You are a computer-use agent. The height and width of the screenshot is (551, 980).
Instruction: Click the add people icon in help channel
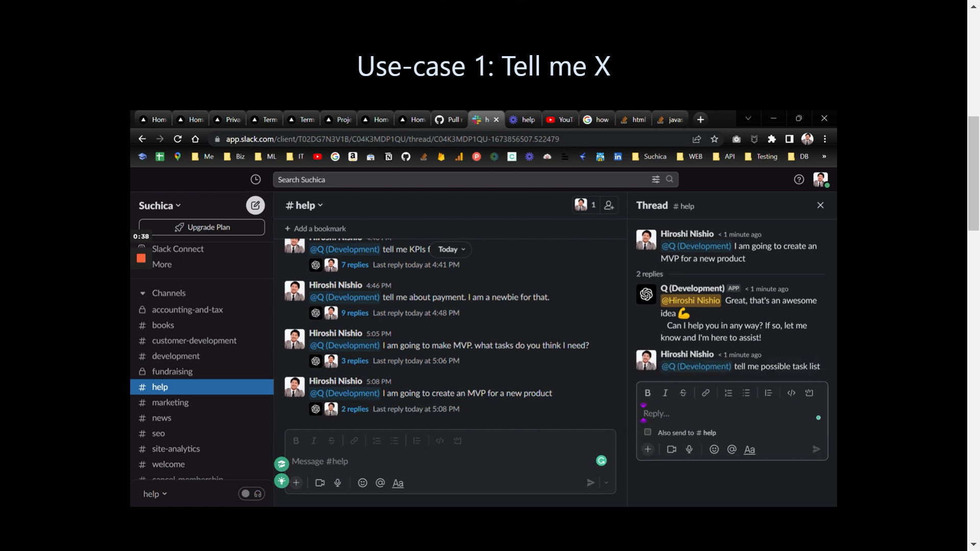click(x=609, y=206)
